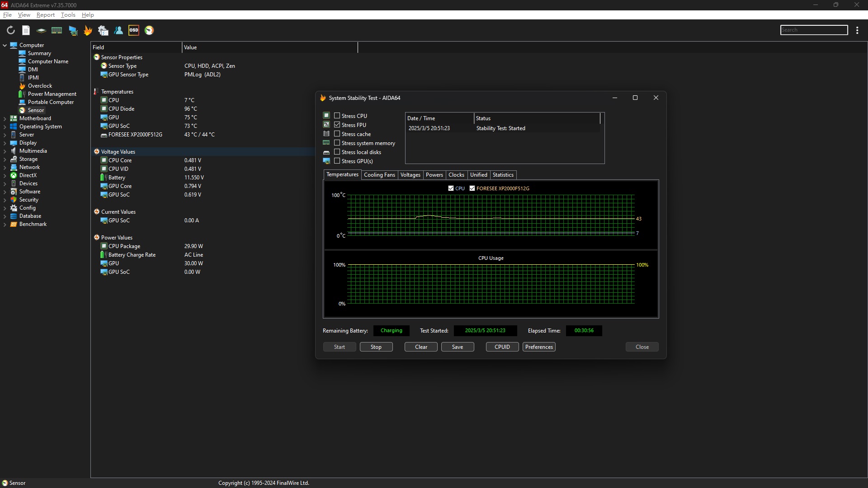Click the Multimedia speaker icon in tree
Viewport: 868px width, 488px height.
point(14,151)
